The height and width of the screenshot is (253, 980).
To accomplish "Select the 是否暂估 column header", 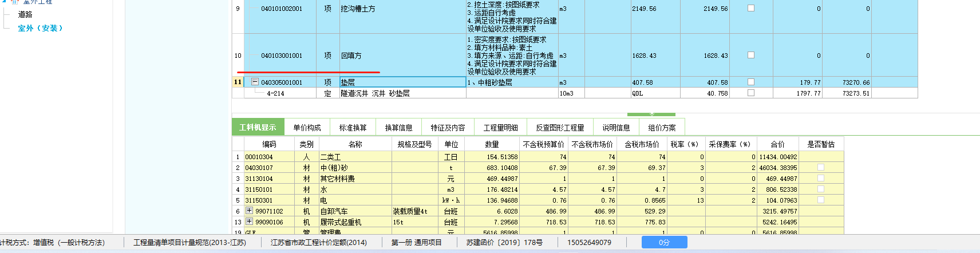I will coord(821,144).
